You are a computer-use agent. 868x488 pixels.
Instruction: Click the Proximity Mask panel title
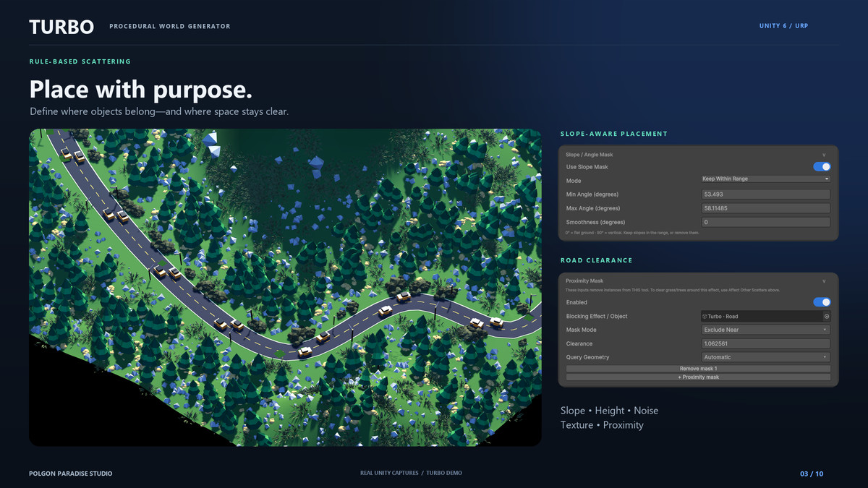pos(584,281)
